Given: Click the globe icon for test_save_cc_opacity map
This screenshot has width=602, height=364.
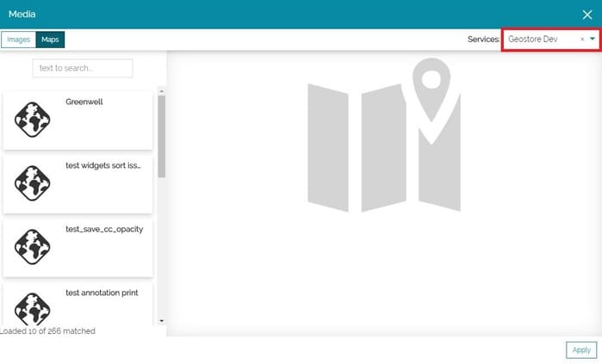Looking at the screenshot, I should click(33, 246).
